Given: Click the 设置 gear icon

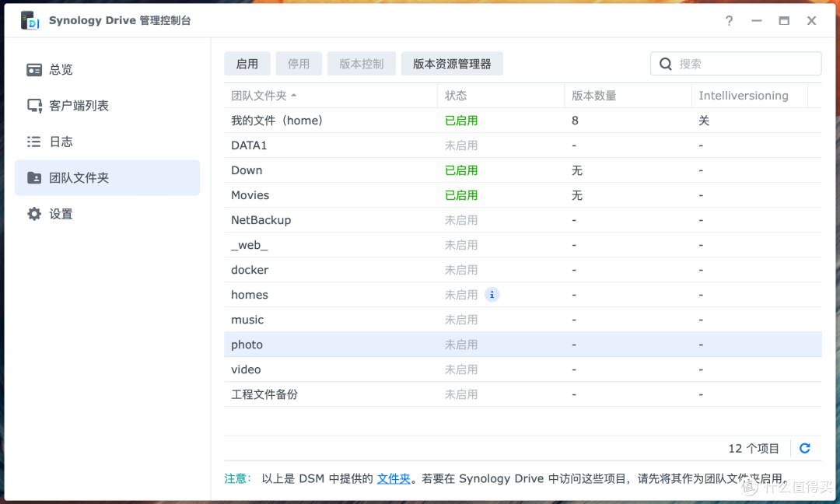Looking at the screenshot, I should (x=34, y=214).
